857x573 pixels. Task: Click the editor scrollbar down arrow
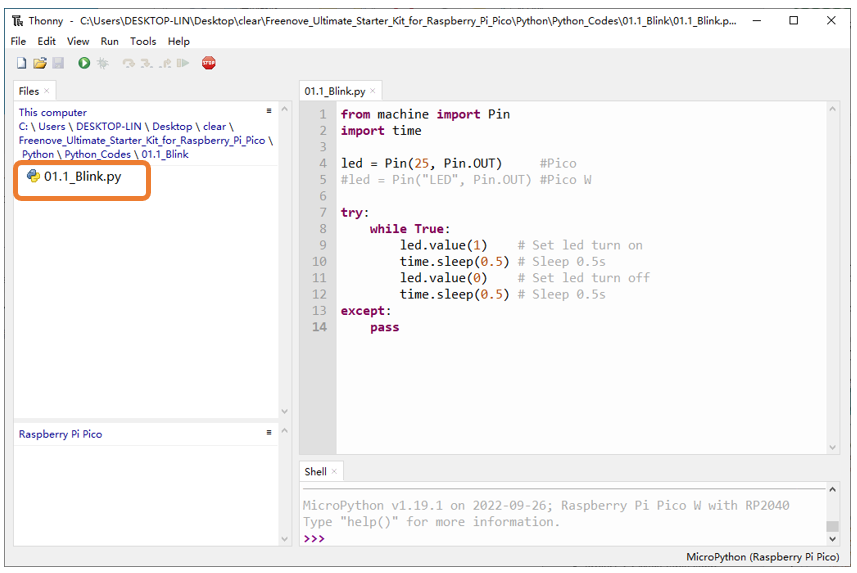click(832, 447)
